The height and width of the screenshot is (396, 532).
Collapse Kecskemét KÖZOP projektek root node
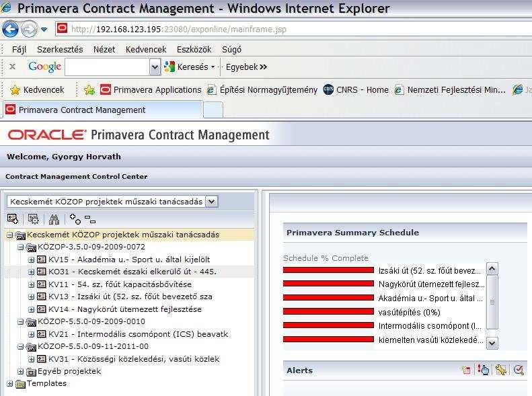tap(10, 235)
